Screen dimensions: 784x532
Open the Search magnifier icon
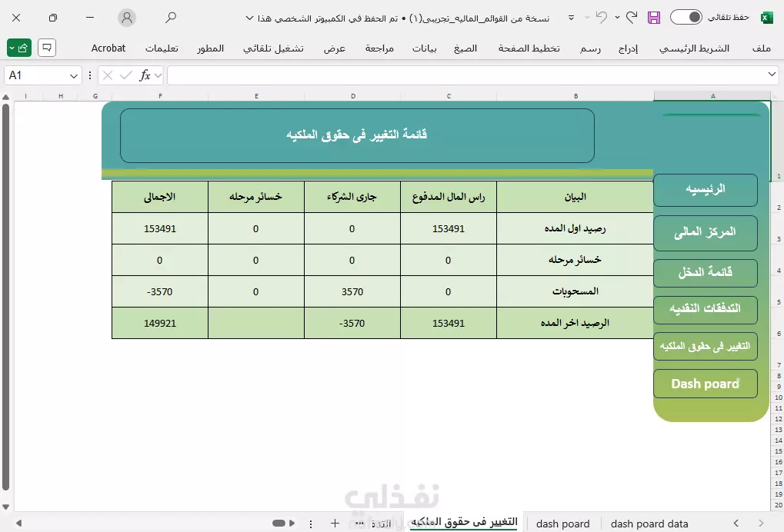tap(171, 18)
